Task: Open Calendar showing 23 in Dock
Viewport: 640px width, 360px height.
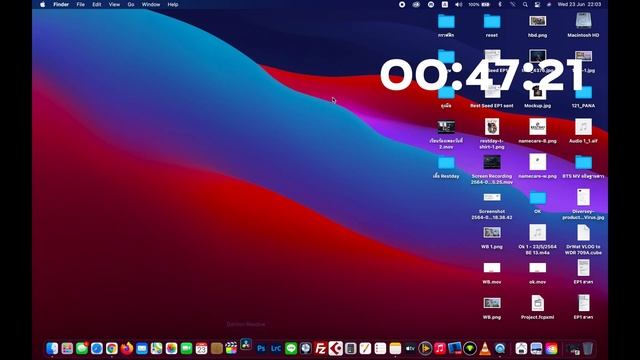Action: 201,348
